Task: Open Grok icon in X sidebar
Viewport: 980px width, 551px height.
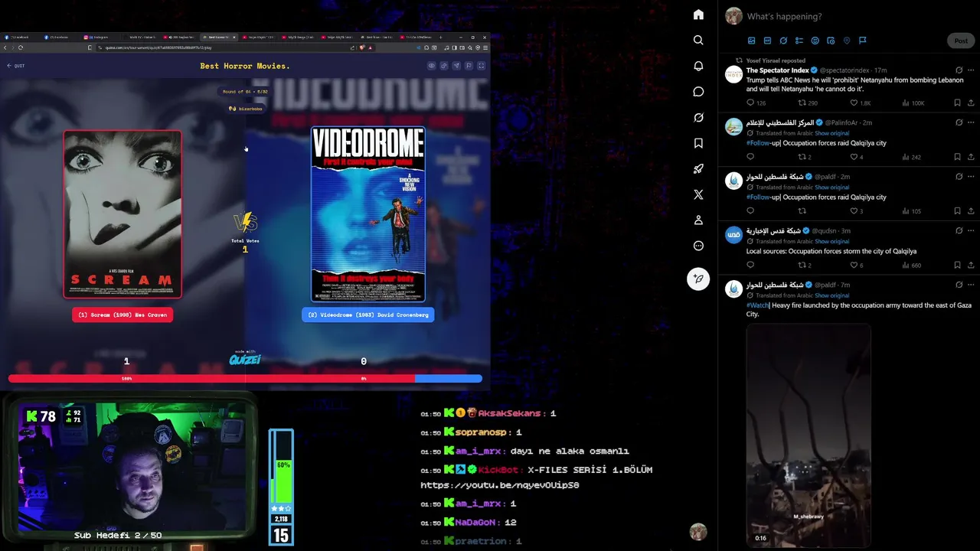Action: (698, 118)
